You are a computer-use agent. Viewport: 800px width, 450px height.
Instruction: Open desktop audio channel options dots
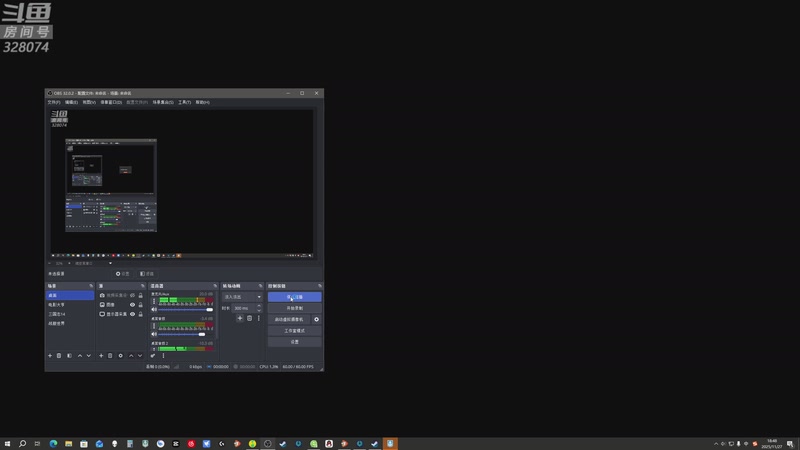point(154,326)
